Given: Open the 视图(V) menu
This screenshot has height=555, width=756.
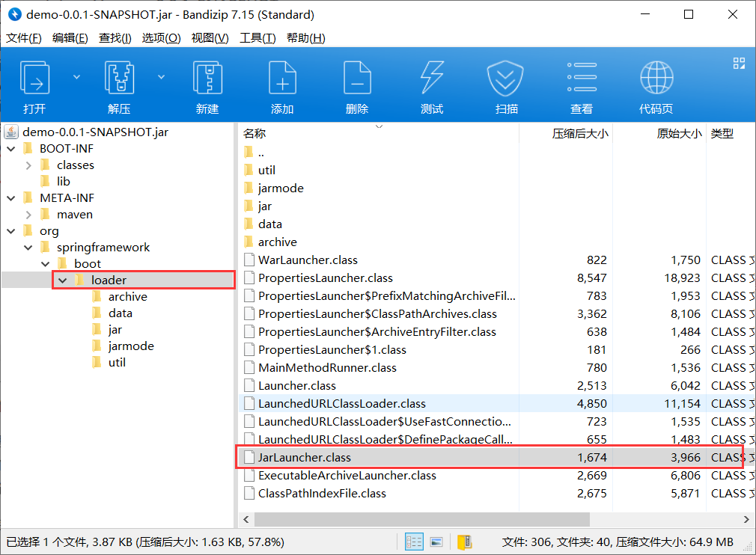Looking at the screenshot, I should click(210, 37).
